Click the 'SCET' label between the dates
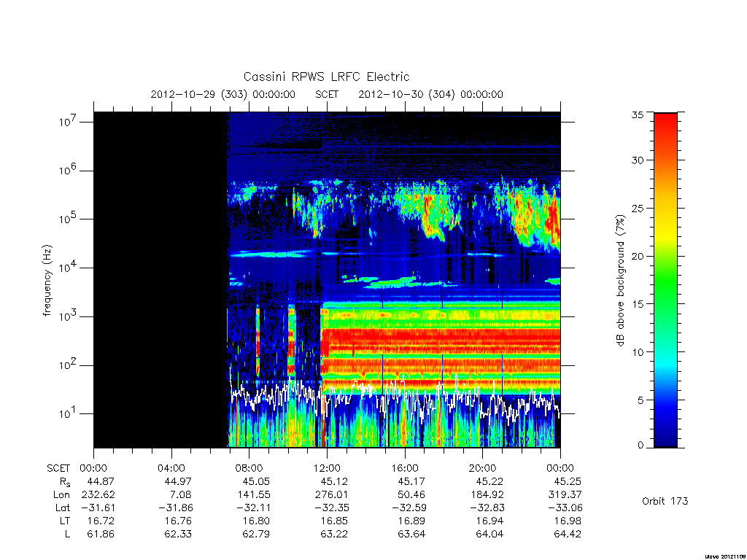 [327, 94]
